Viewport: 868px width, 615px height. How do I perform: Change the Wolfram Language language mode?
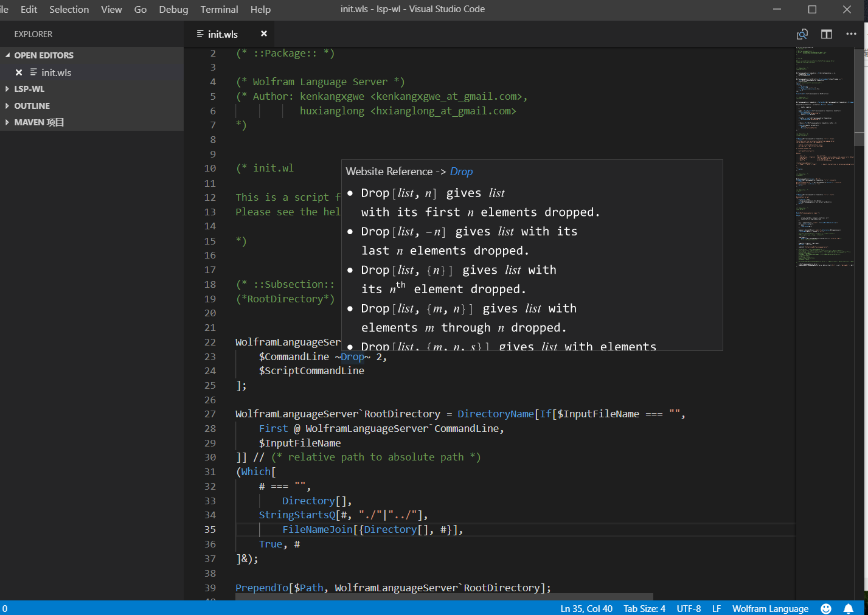[770, 608]
